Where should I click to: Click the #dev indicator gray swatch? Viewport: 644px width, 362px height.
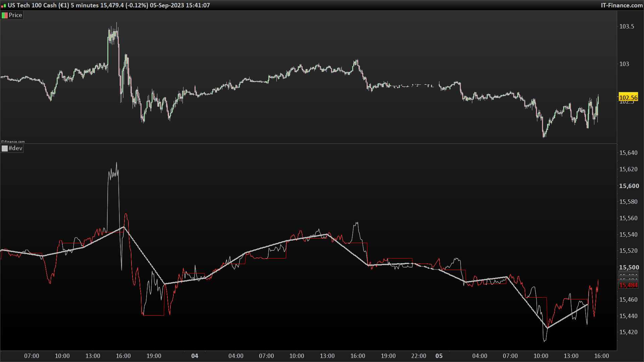5,148
